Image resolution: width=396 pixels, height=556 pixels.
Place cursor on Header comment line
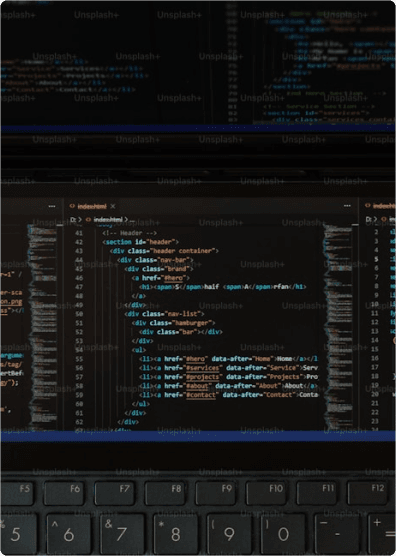point(129,233)
